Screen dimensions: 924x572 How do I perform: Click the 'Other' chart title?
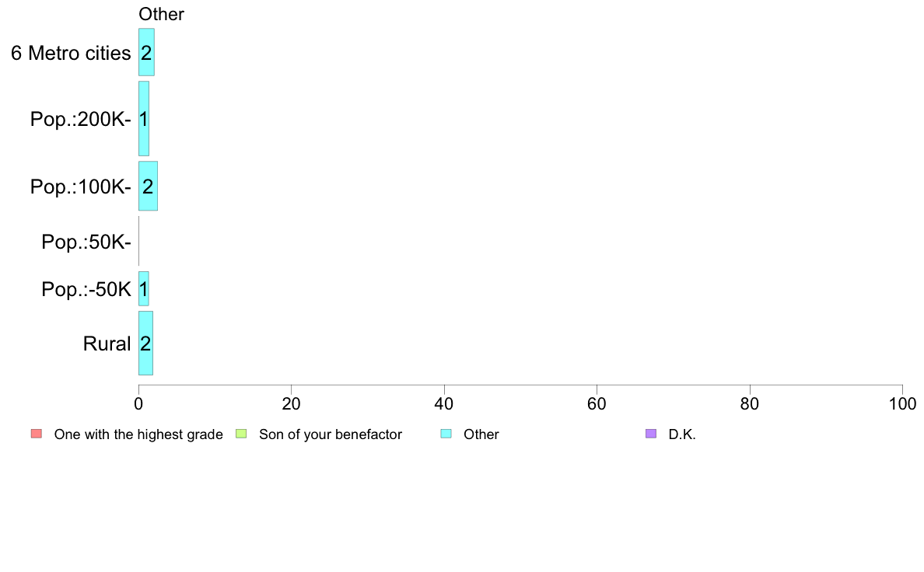[x=161, y=14]
